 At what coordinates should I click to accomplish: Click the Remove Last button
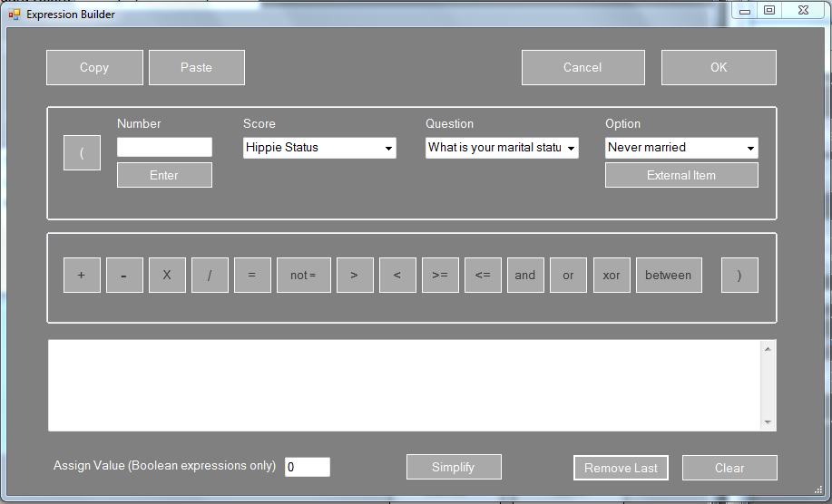point(621,468)
